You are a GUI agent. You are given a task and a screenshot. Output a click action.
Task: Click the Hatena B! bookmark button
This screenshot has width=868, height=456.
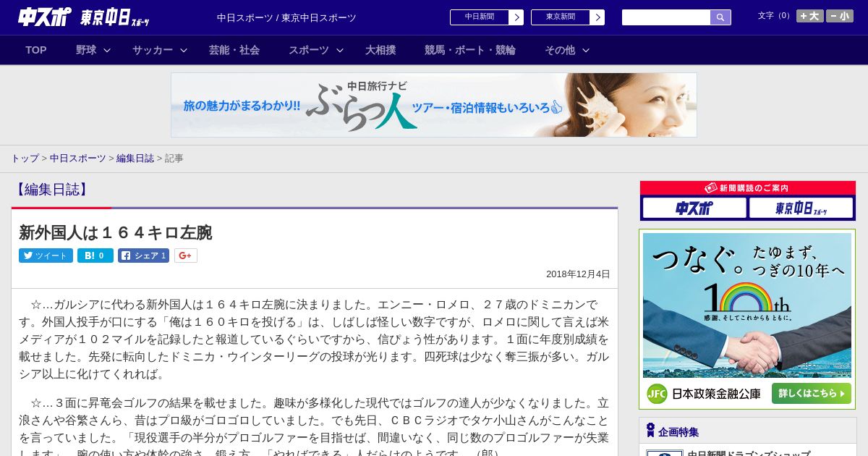click(95, 256)
